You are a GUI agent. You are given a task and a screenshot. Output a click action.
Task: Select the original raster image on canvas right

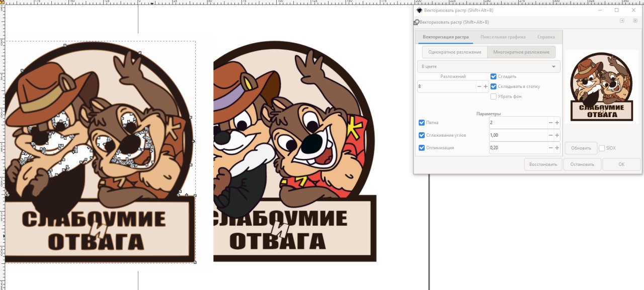pyautogui.click(x=295, y=152)
